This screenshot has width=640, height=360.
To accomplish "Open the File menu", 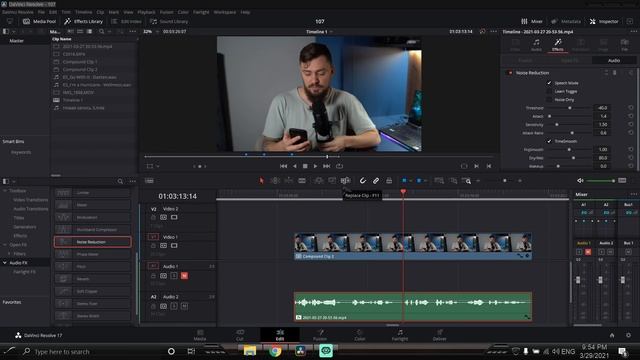I will point(41,12).
